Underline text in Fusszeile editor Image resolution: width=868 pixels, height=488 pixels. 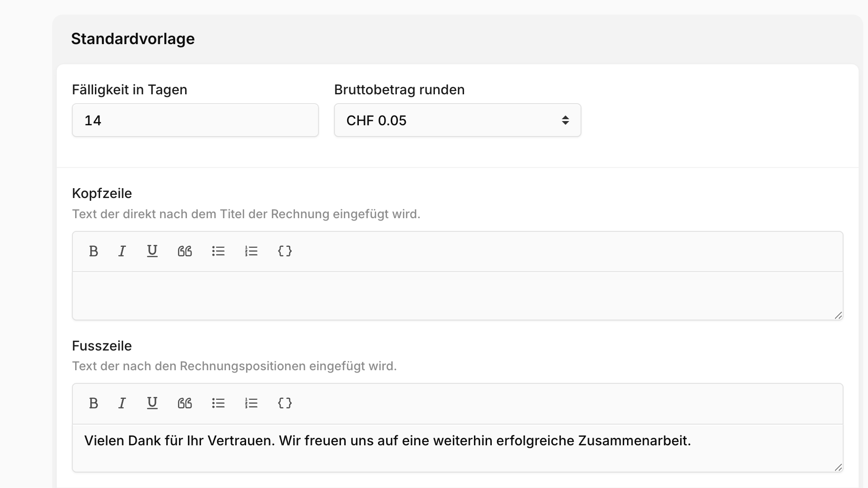coord(152,404)
